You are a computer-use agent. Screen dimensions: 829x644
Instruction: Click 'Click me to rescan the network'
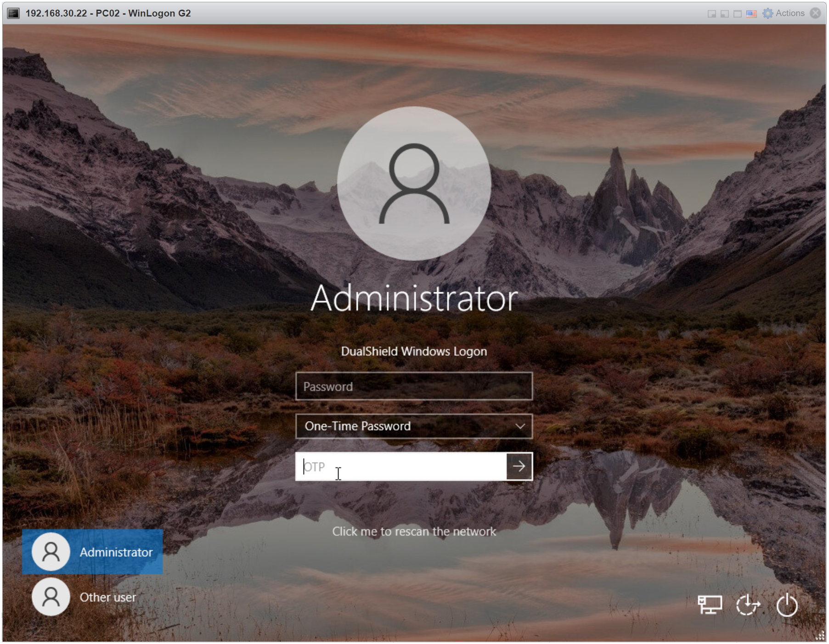coord(414,531)
